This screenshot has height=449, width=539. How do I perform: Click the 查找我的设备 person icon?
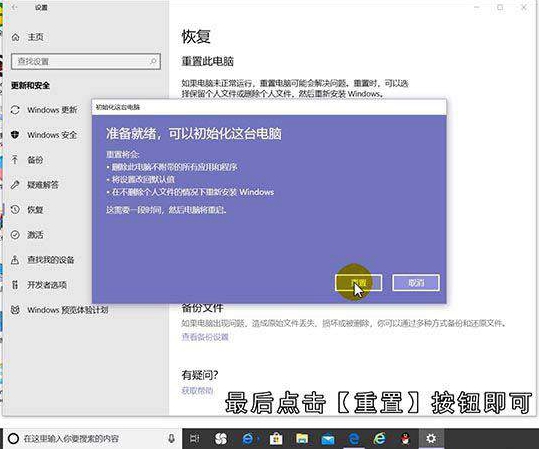(x=15, y=260)
